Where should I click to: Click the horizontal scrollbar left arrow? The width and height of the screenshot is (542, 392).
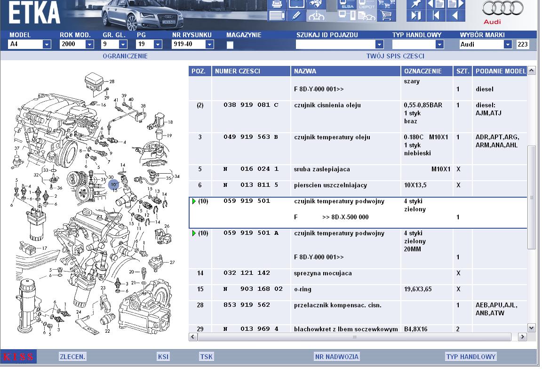pos(193,336)
